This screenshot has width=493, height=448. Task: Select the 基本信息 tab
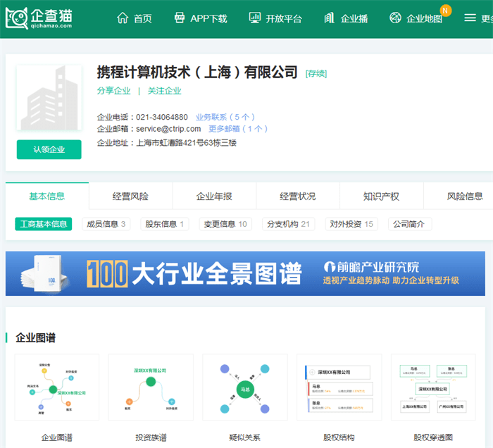(x=47, y=197)
